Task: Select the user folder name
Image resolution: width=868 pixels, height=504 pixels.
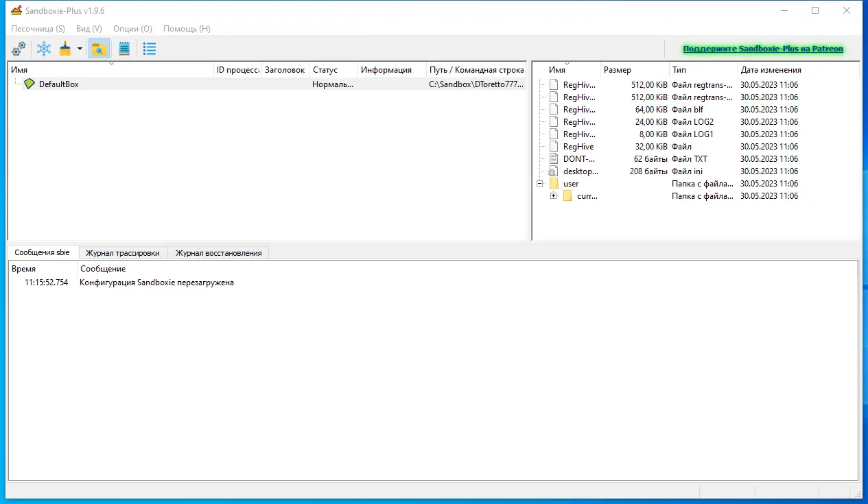Action: [x=571, y=184]
